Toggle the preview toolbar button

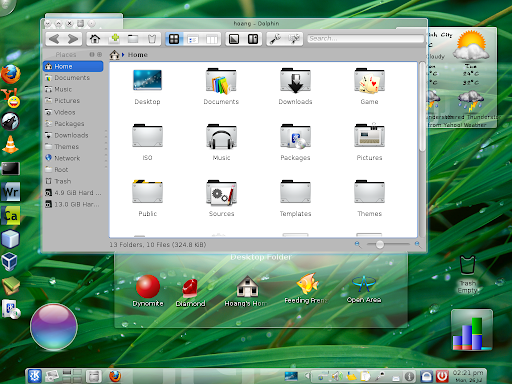click(234, 39)
